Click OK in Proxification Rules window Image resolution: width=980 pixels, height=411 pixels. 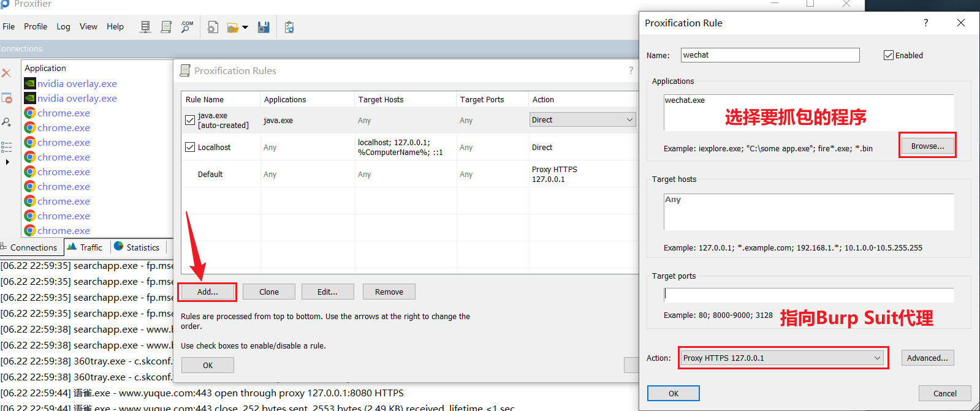[208, 365]
